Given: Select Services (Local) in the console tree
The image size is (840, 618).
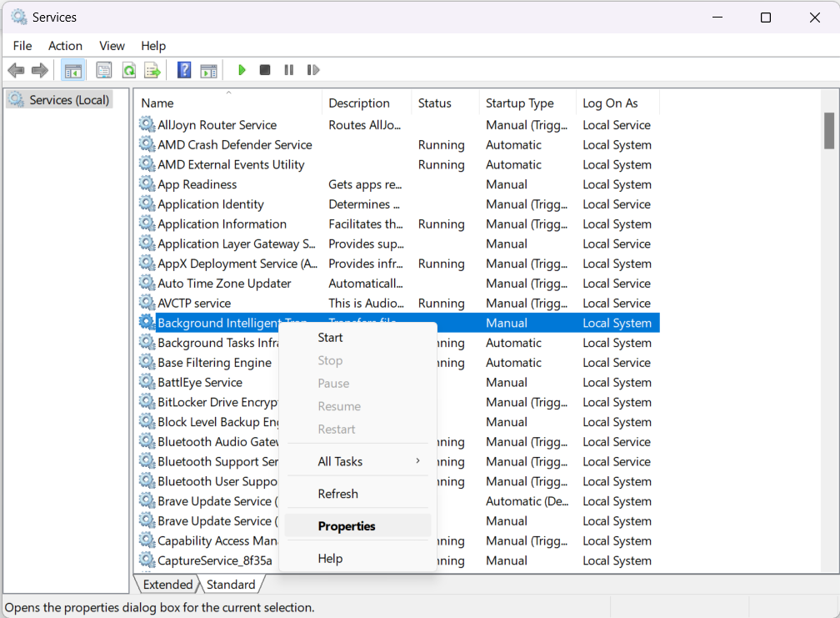Looking at the screenshot, I should coord(68,100).
